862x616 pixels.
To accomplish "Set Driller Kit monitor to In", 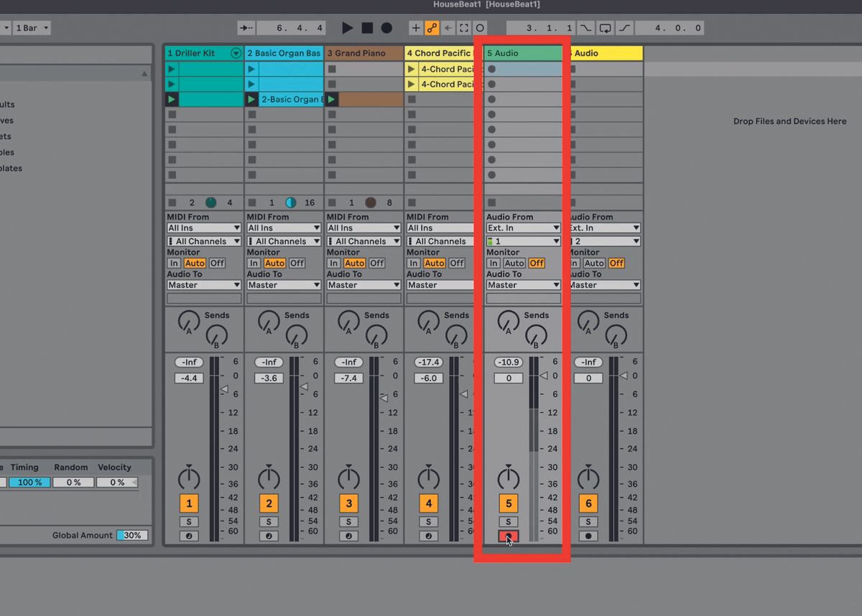I will click(x=174, y=263).
